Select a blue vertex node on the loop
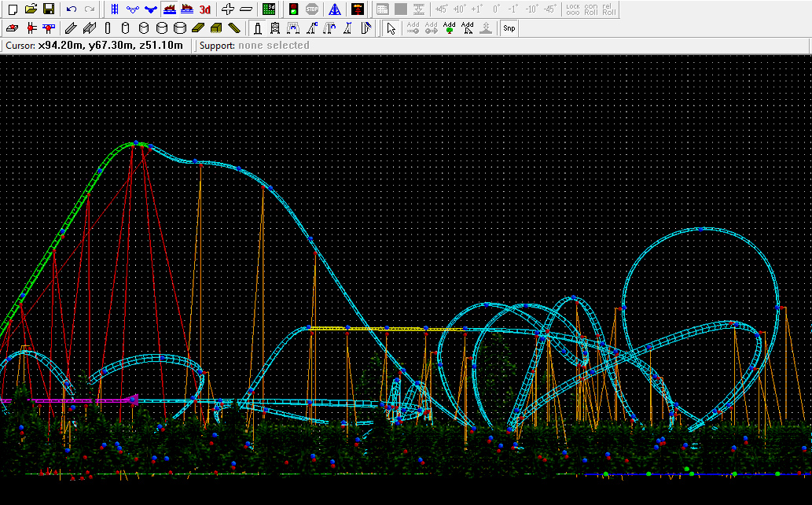812x505 pixels. [x=702, y=228]
